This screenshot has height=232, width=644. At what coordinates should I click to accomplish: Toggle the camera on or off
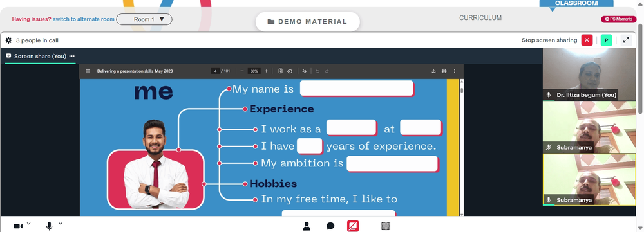(18, 226)
